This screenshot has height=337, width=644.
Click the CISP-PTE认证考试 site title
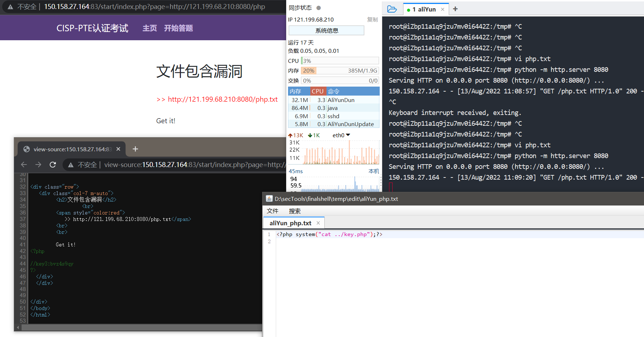click(x=92, y=28)
